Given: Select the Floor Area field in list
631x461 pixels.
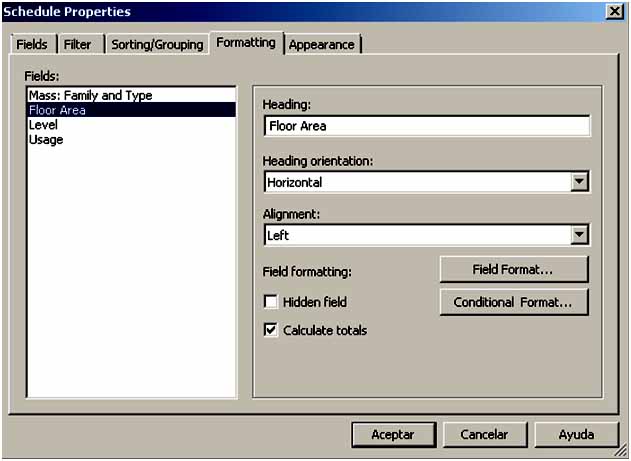Looking at the screenshot, I should click(x=57, y=111).
